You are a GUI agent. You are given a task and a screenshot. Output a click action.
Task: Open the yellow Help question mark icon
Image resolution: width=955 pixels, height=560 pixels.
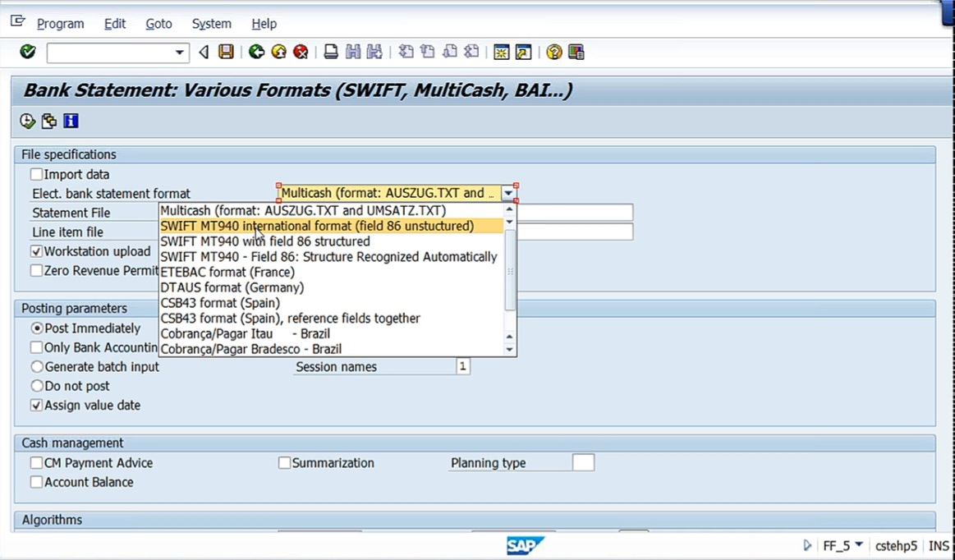pos(553,52)
